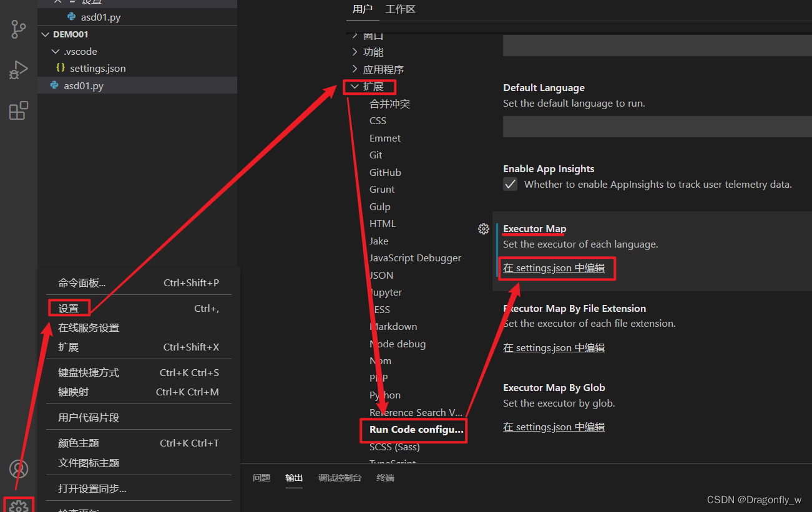
Task: Choose 打开设置同步... menu entry
Action: [x=139, y=488]
